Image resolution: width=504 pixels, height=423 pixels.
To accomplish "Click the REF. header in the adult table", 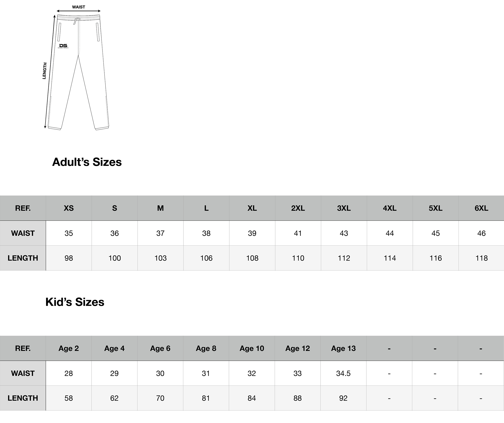I will pos(23,208).
